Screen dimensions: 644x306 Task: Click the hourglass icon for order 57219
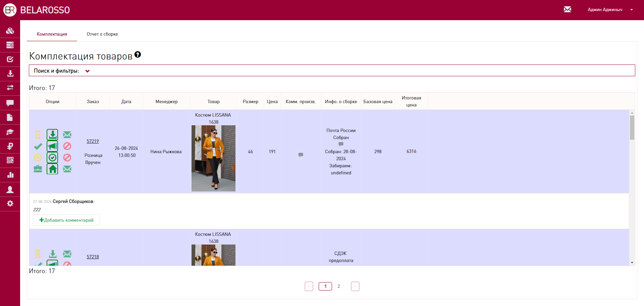point(38,135)
